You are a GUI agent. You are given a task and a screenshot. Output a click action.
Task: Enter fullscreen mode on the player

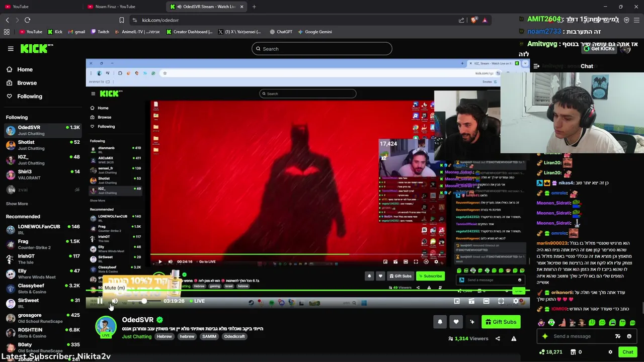click(501, 301)
